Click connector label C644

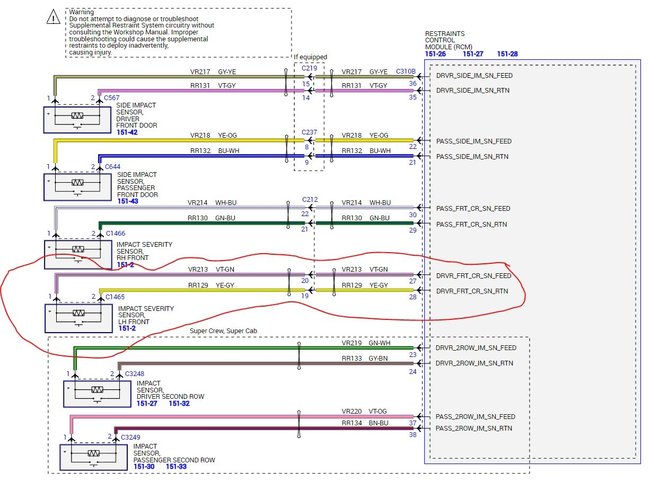[113, 167]
